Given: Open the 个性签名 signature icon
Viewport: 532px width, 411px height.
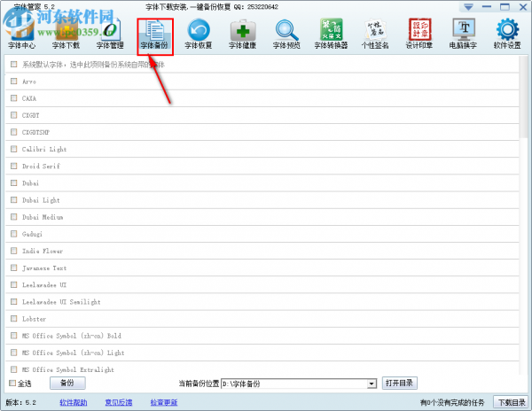Looking at the screenshot, I should pos(375,35).
